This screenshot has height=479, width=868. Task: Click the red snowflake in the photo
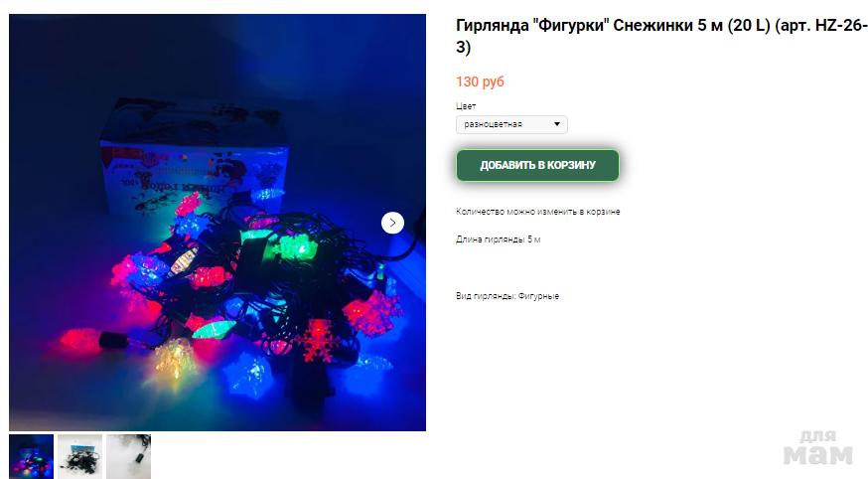pyautogui.click(x=317, y=340)
